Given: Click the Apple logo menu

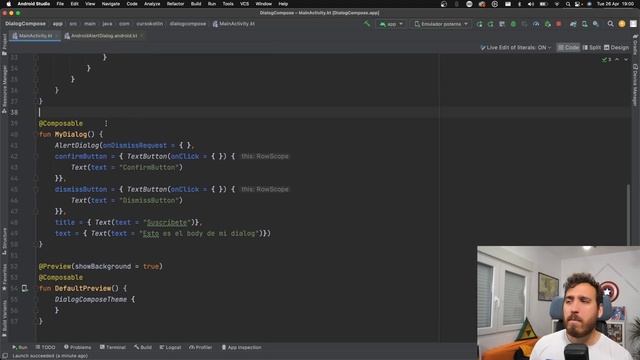Looking at the screenshot, I should 9,4.
